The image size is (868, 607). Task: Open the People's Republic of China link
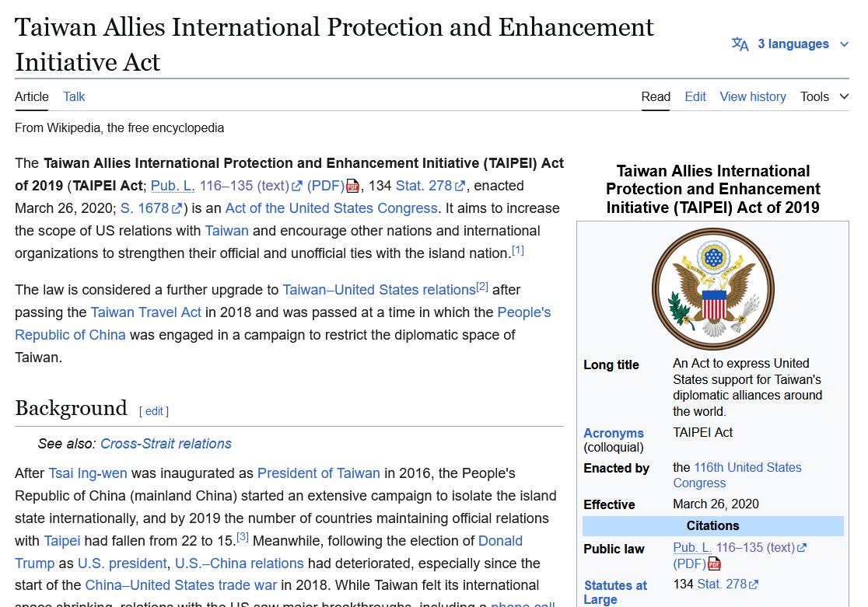[x=524, y=312]
